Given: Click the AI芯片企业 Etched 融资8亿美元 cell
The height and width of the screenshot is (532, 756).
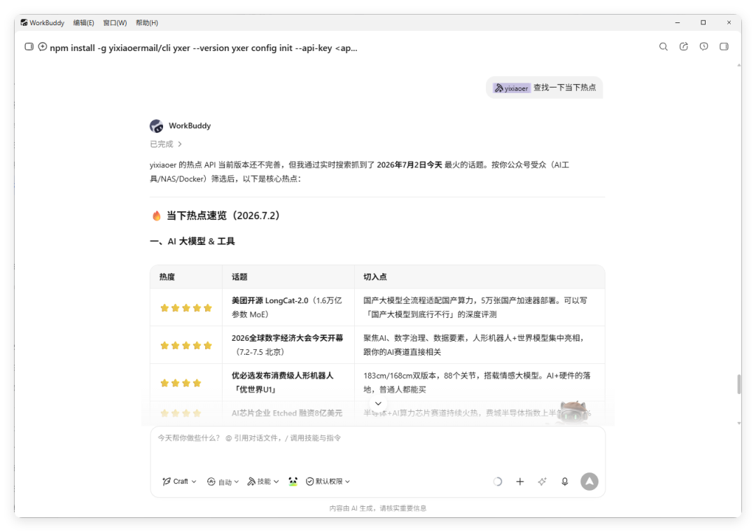Looking at the screenshot, I should tap(287, 413).
